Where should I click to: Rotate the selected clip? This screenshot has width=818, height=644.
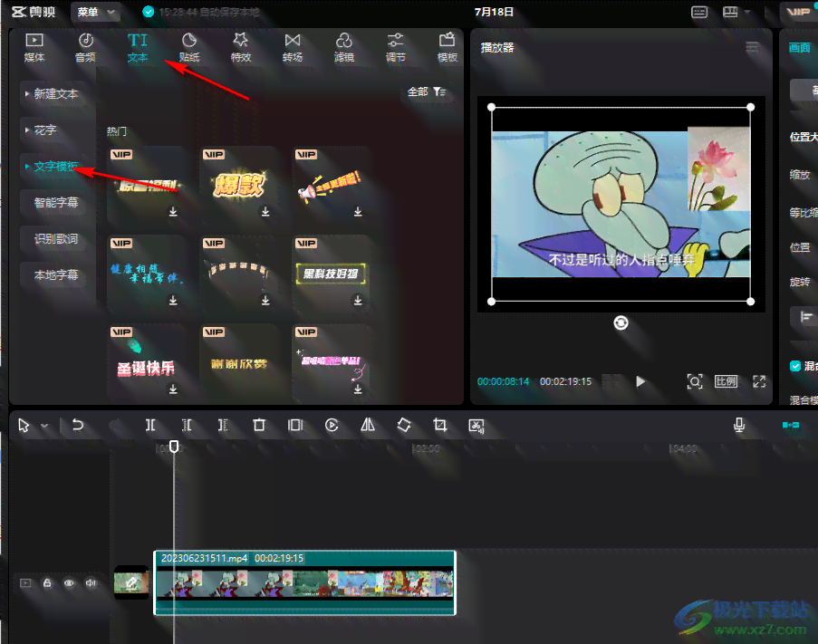[404, 425]
